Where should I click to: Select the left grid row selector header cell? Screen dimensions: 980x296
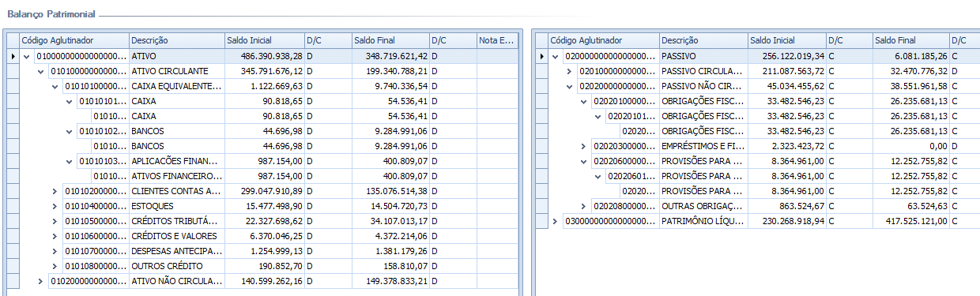coord(12,40)
